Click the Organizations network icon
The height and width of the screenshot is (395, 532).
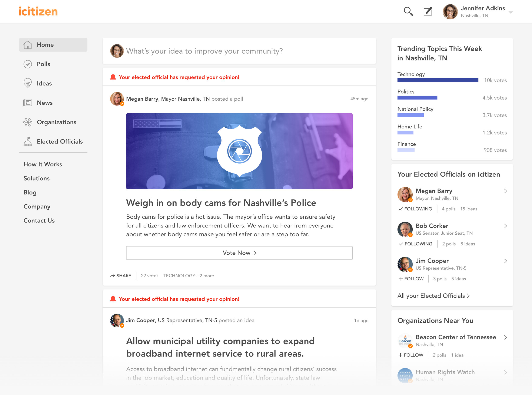point(28,122)
